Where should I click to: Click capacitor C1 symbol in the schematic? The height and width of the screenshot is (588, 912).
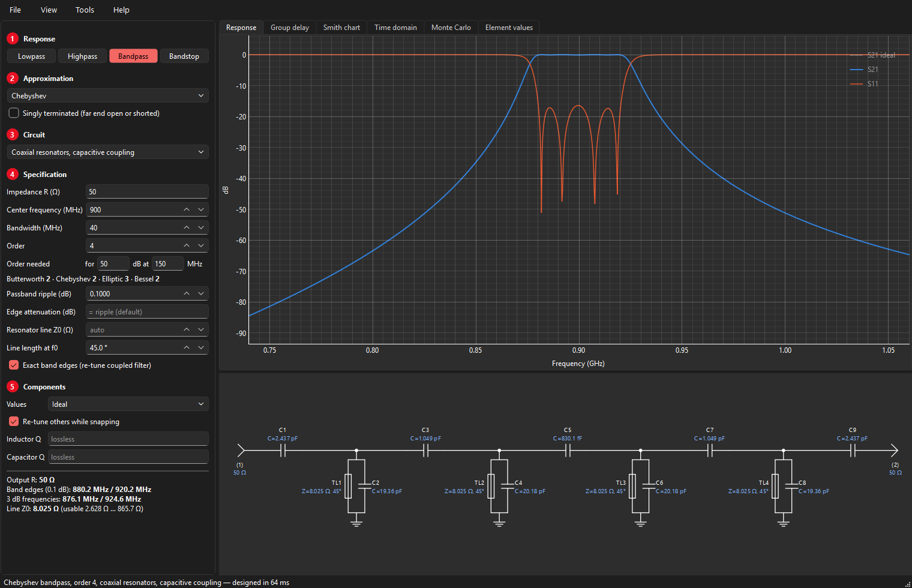[283, 450]
